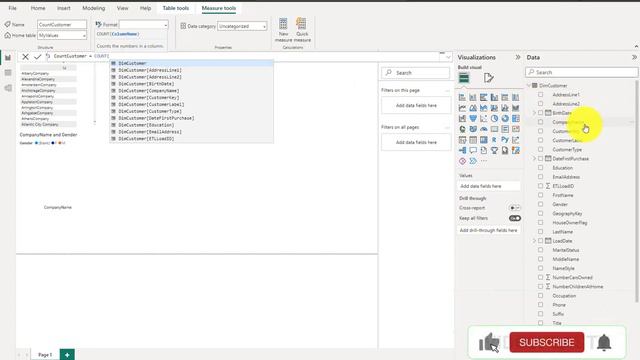Cancel the formula with the X icon

coord(25,57)
